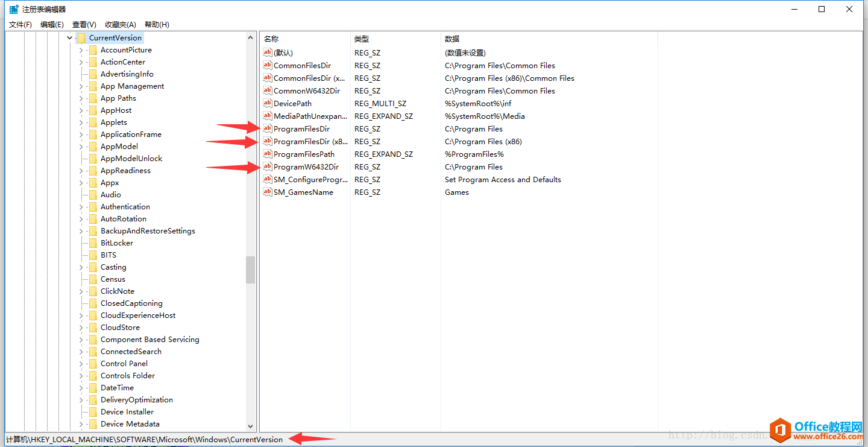This screenshot has height=447, width=868.
Task: Click the CloudStore folder icon
Action: tap(93, 328)
